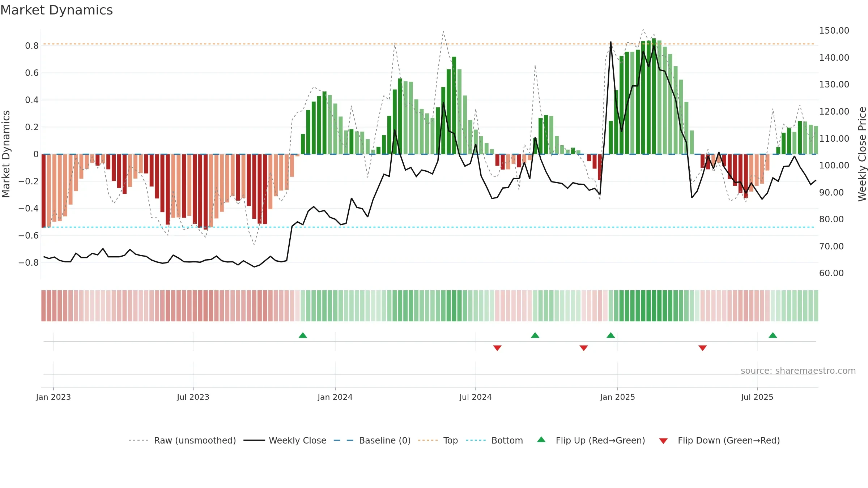Click the green triangle icon in the legend
Screen dimensions: 868x488
coord(541,440)
